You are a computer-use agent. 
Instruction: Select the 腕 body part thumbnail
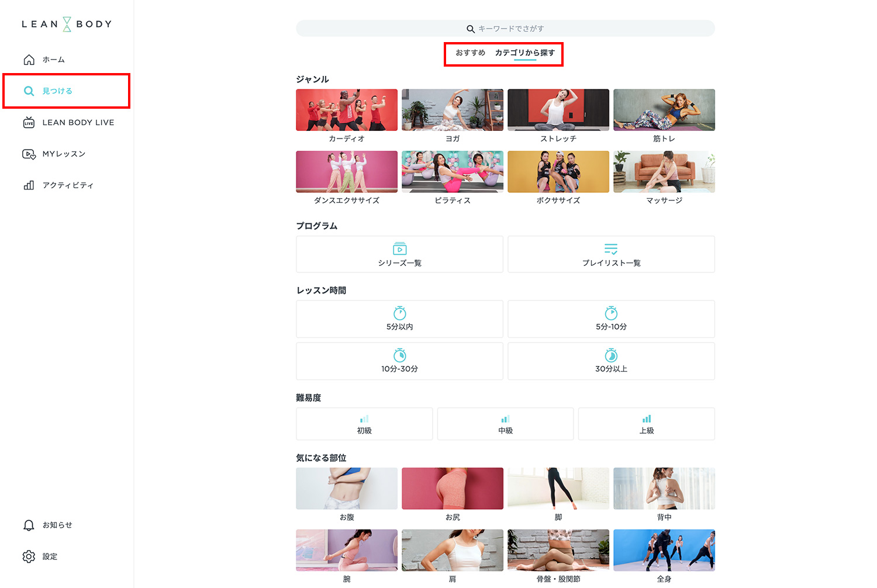(x=347, y=551)
